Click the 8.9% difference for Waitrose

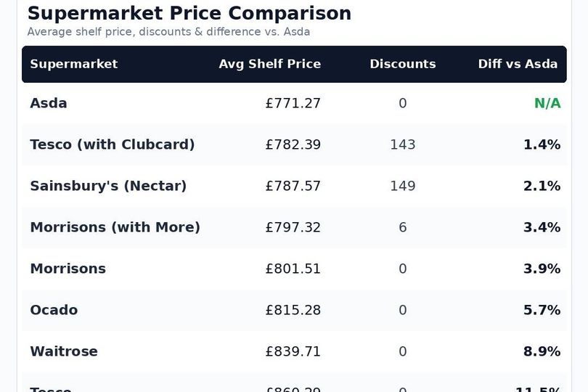(542, 351)
